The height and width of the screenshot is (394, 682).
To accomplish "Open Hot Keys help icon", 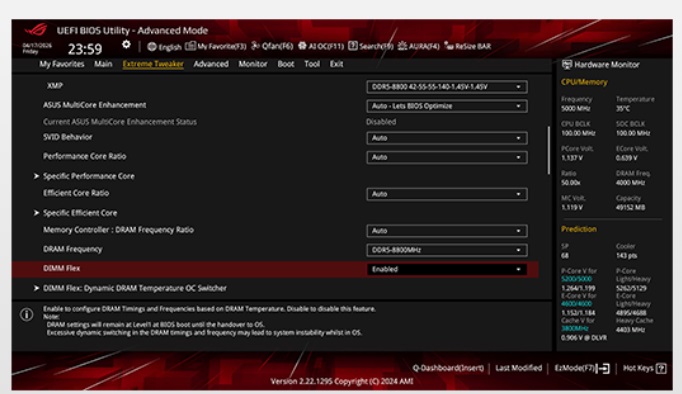I will coord(661,368).
